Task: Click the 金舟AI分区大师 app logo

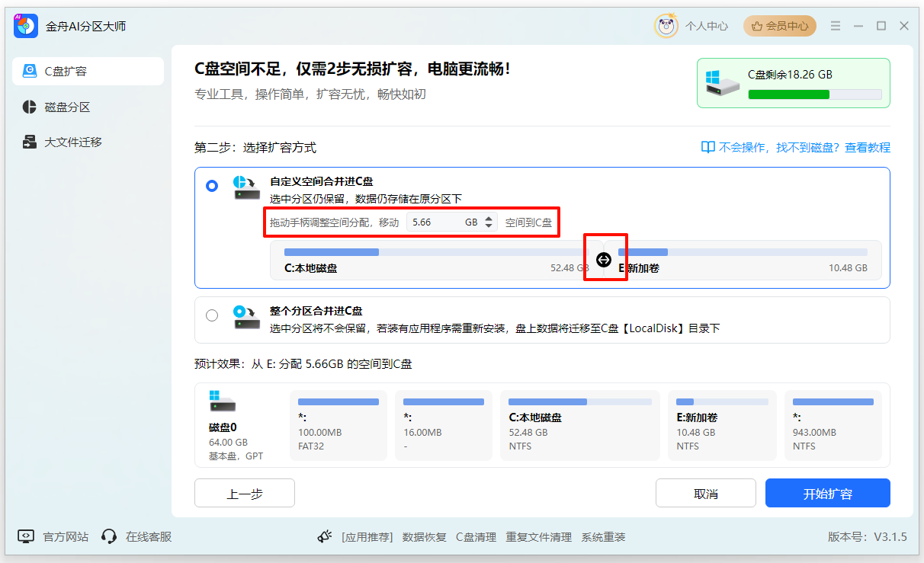Action: [x=25, y=25]
